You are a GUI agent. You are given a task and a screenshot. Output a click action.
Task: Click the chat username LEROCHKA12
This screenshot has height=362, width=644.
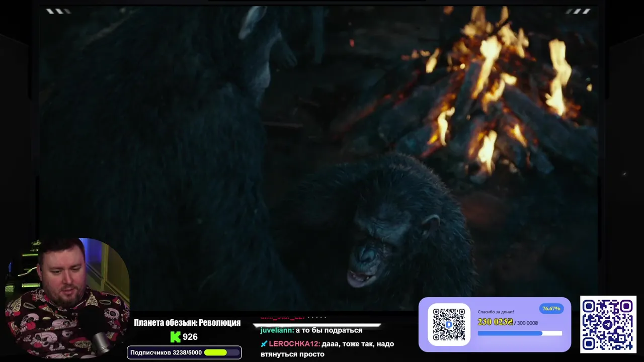click(x=293, y=344)
